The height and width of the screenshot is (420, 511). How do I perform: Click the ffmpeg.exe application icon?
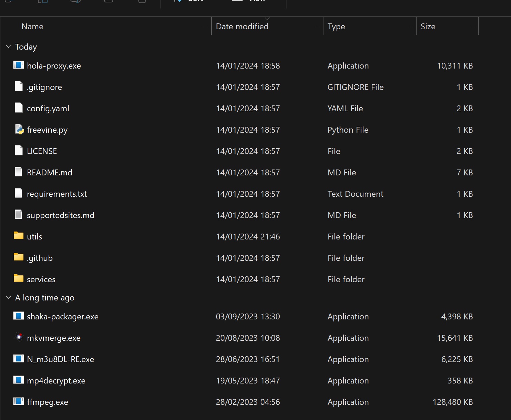(19, 401)
